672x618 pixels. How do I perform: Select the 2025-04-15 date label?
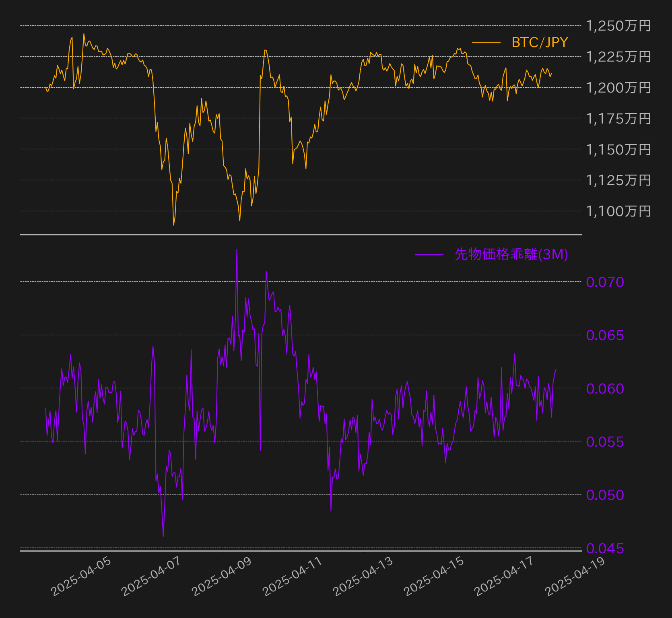[x=434, y=576]
